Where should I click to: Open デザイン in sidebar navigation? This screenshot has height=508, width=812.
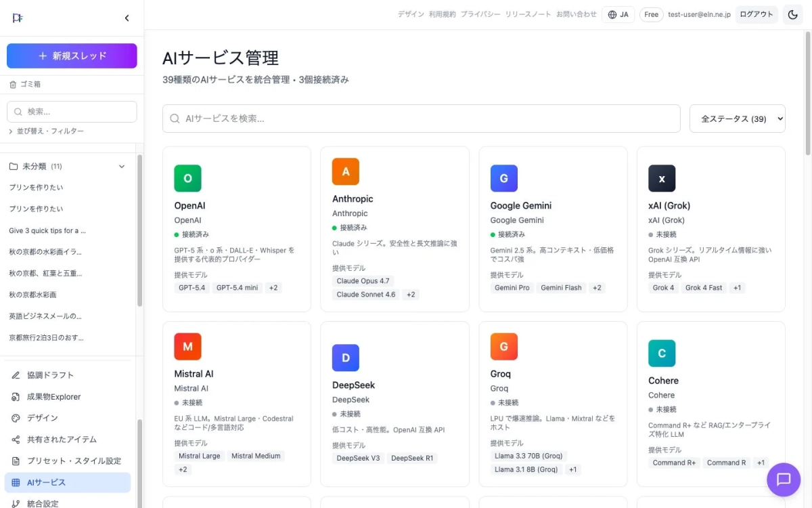pyautogui.click(x=68, y=418)
